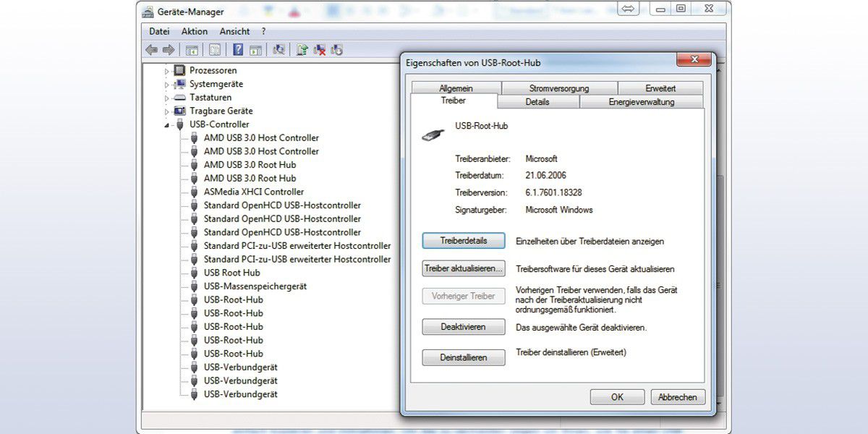Image resolution: width=868 pixels, height=434 pixels.
Task: Click the Treiberdetails button
Action: tap(464, 241)
